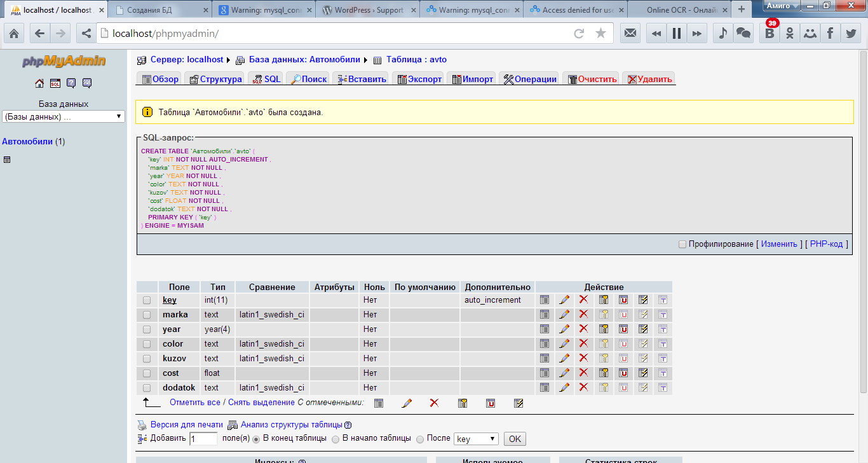Click the 'Отметить все' link
This screenshot has width=868, height=463.
coord(195,403)
